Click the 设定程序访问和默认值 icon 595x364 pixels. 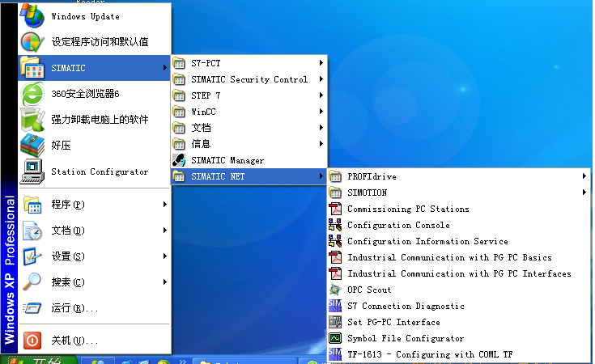(32, 42)
